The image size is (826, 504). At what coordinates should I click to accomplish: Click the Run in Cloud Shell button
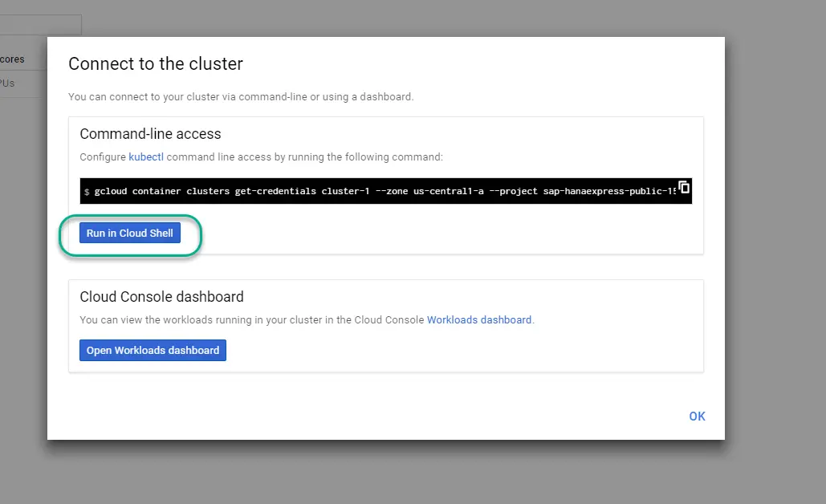click(129, 233)
